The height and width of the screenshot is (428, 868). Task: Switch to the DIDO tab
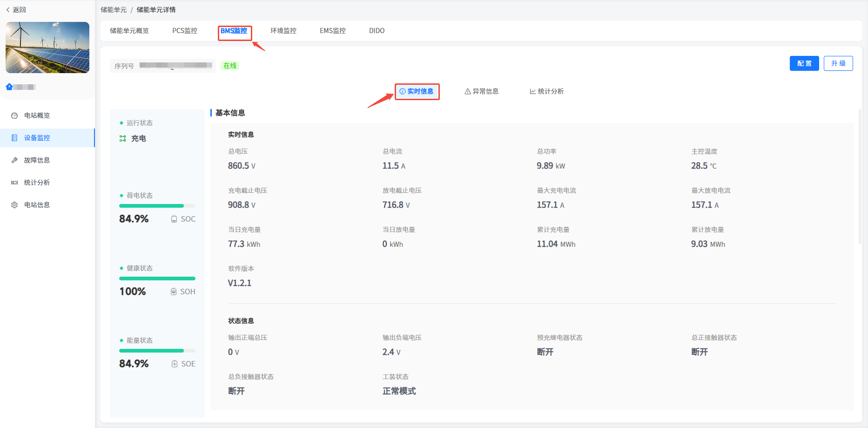(x=377, y=31)
